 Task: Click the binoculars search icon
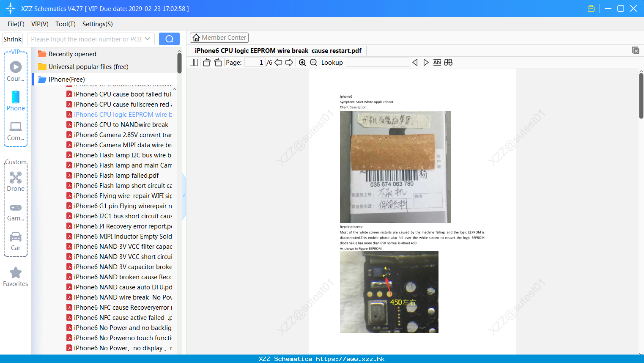pyautogui.click(x=448, y=63)
